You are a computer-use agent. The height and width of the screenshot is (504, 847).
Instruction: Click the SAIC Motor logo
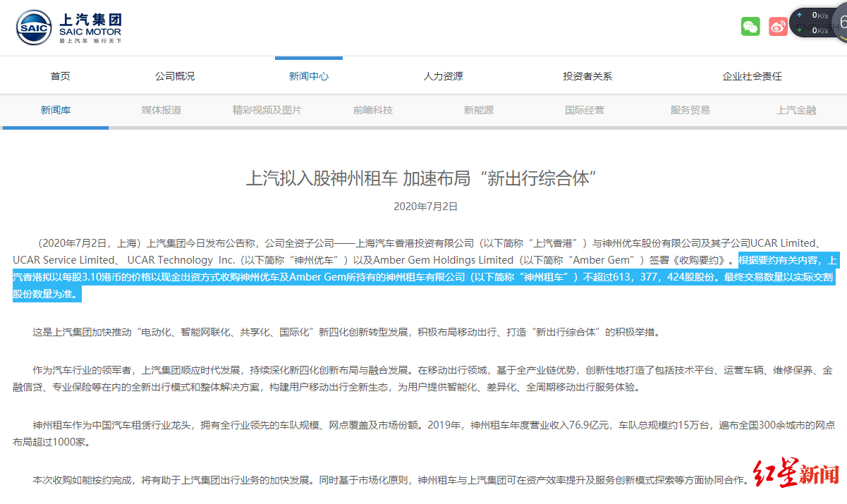[69, 27]
